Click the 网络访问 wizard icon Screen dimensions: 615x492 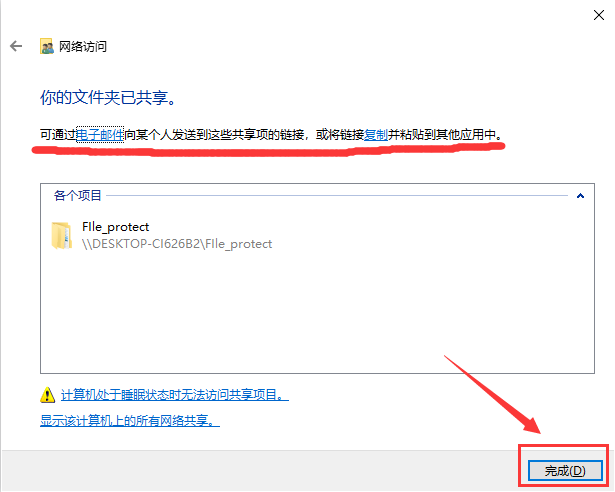(47, 46)
